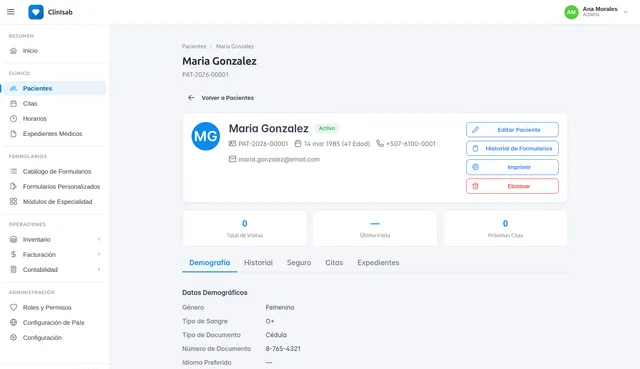Click the Última Visita card
The image size is (640, 369).
[x=375, y=228]
